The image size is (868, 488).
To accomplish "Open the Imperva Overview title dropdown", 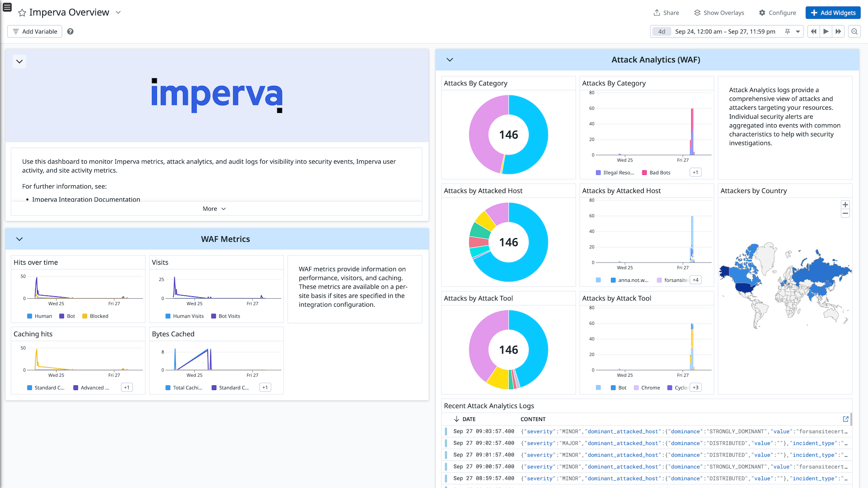I will click(x=118, y=13).
